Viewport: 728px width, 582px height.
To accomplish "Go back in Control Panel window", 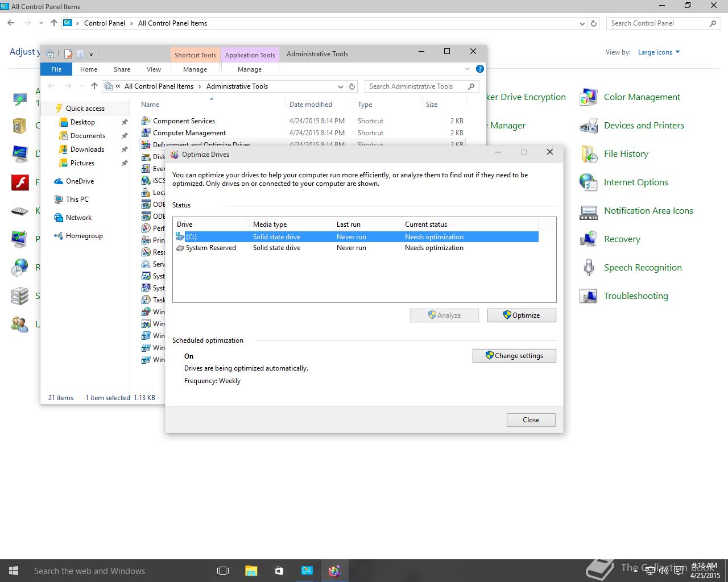I will pyautogui.click(x=11, y=23).
